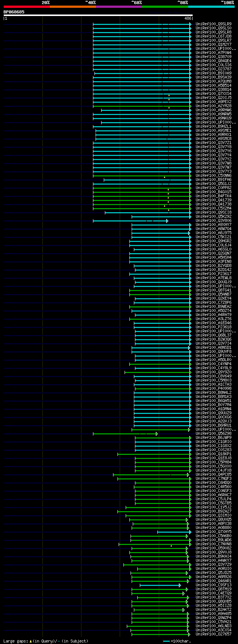Select hit label UniRef100_A9PEX2
This screenshot has height=644, width=238.
point(213,102)
